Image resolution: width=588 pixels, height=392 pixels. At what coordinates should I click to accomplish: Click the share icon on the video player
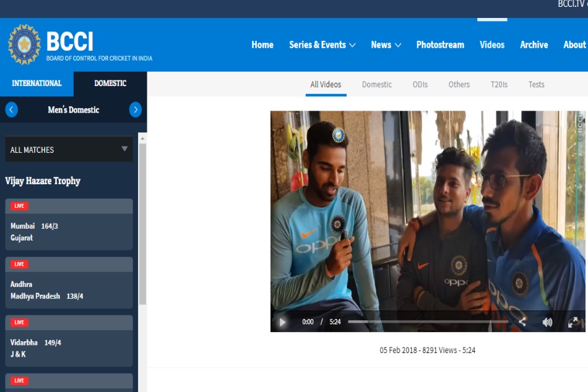tap(523, 322)
